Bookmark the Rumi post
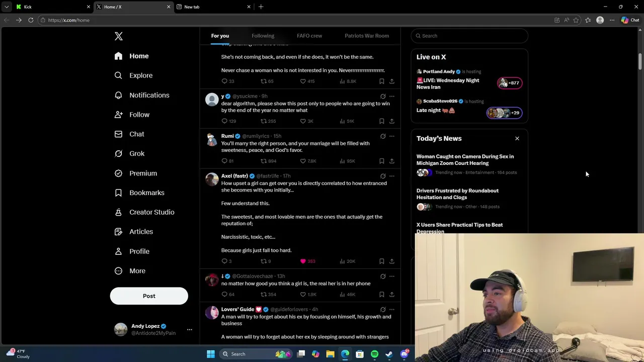 382,161
